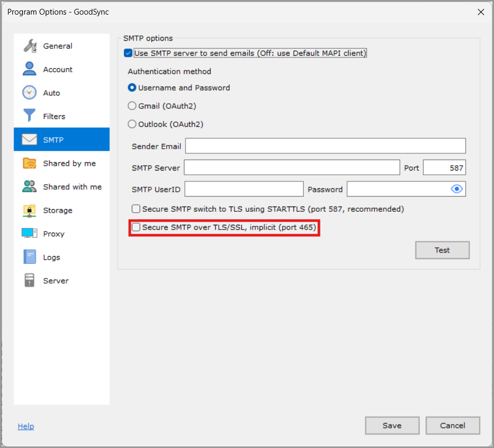Open the Shared with me section
The width and height of the screenshot is (494, 448).
click(61, 186)
